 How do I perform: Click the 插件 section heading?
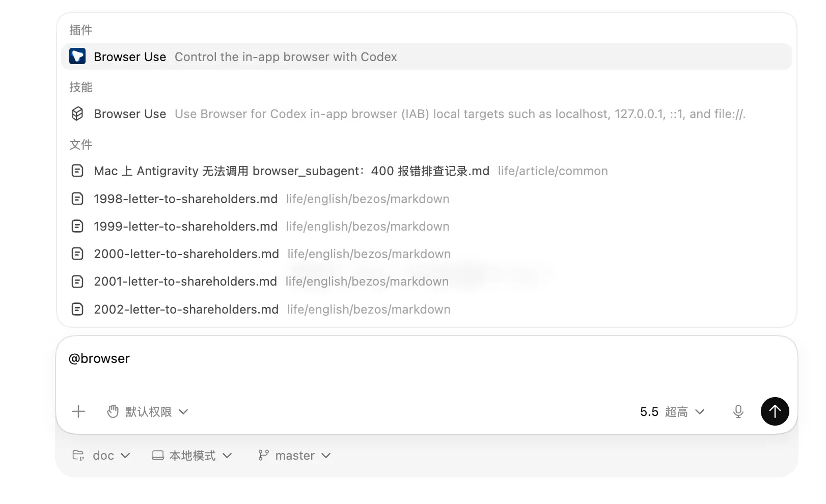click(x=80, y=30)
